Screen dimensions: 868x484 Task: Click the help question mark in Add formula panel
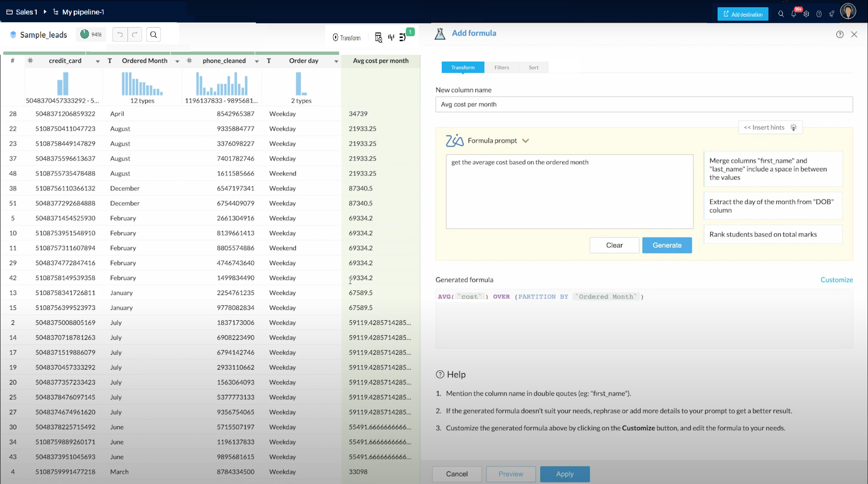[840, 34]
